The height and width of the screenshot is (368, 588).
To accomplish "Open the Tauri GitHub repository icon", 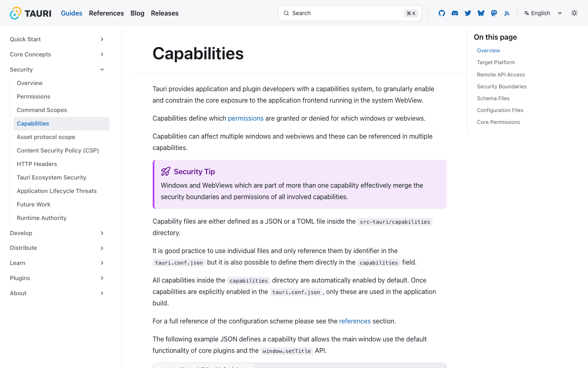I will coord(442,13).
